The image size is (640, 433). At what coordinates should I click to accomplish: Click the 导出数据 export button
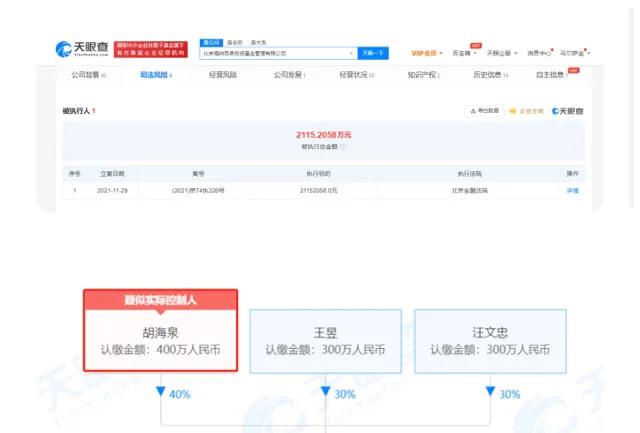[x=484, y=111]
